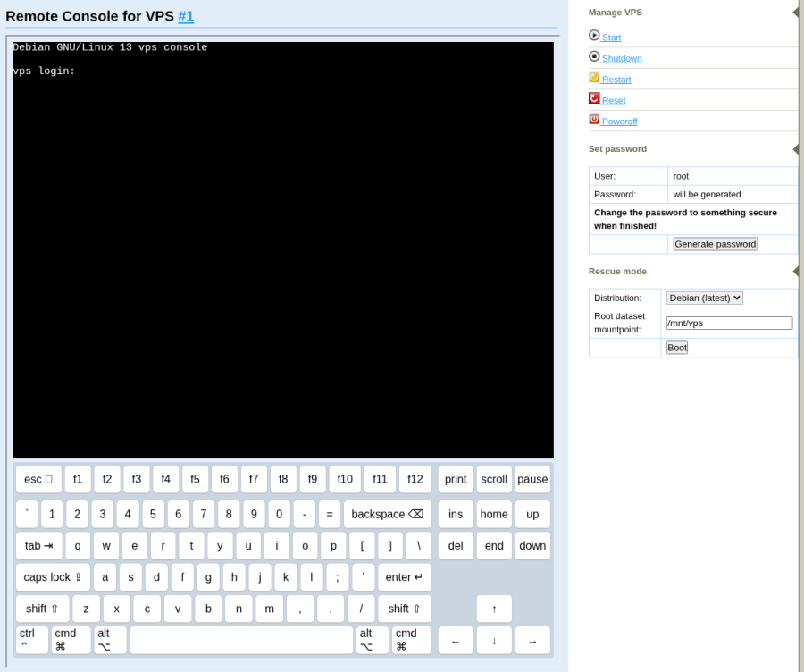Tap the down arrow key

click(x=494, y=640)
